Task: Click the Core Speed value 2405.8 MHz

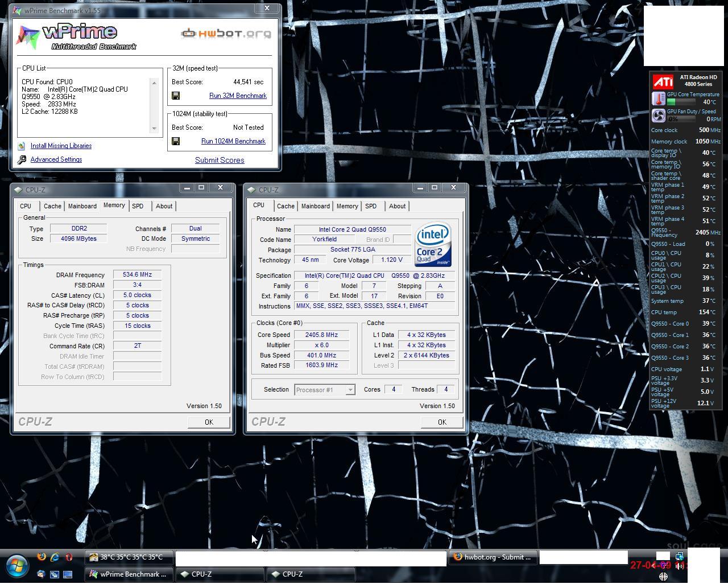Action: click(321, 335)
